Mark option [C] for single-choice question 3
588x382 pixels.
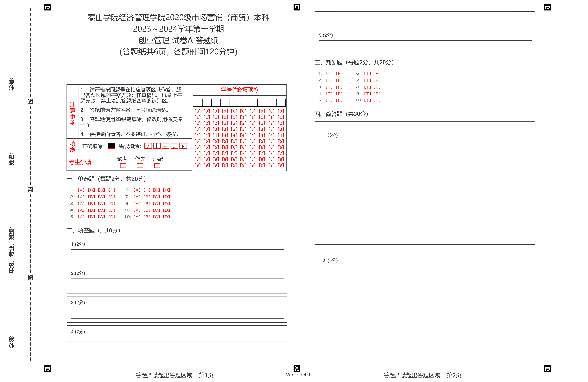point(101,204)
